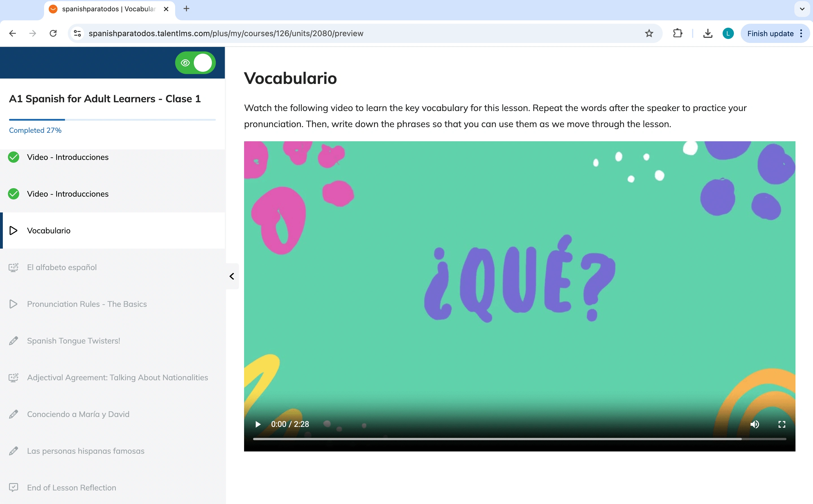This screenshot has width=813, height=504.
Task: Click the Las personas hispanas pencil icon
Action: pyautogui.click(x=13, y=450)
